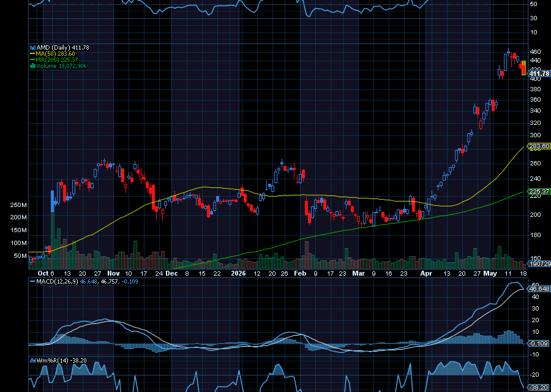Click the -0.109 MACD histogram value tag
Viewport: 551px width, 392px height.
tap(538, 343)
